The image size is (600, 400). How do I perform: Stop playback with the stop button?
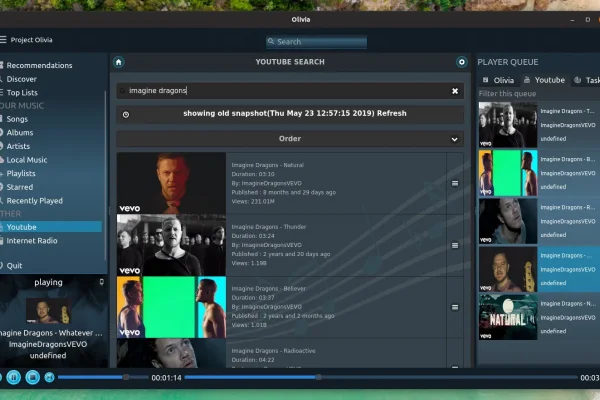pos(33,377)
